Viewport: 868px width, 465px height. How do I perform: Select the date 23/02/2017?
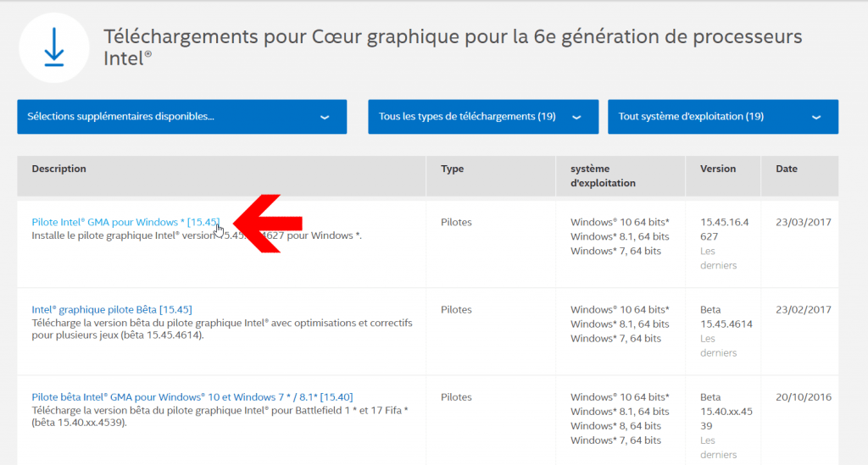pos(804,310)
